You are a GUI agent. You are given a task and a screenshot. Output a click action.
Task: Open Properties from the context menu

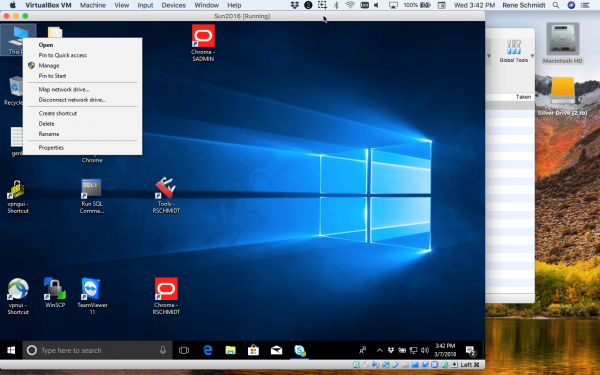(51, 147)
